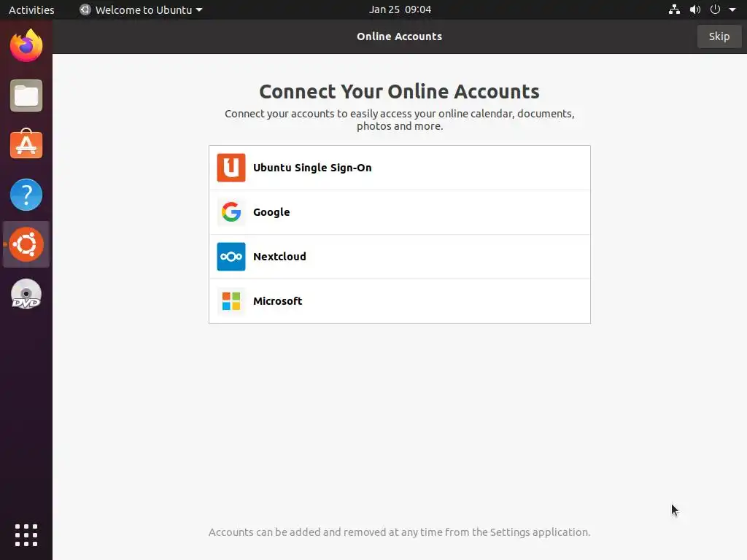The image size is (747, 560).
Task: Open the Files manager dock icon
Action: [26, 96]
